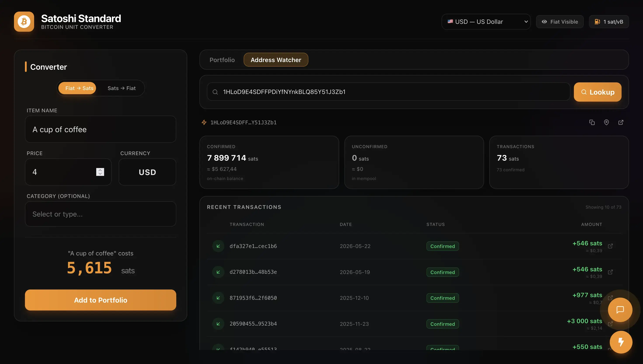
Task: Open external link for d278013b…48b53e transaction
Action: click(610, 272)
